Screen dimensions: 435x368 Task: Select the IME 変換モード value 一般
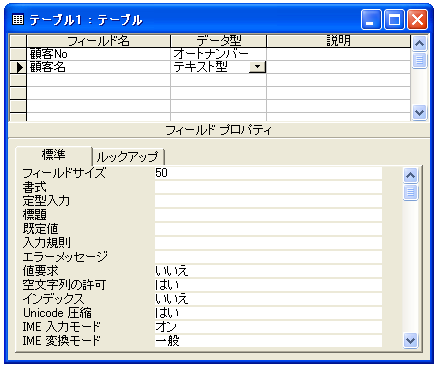(268, 341)
